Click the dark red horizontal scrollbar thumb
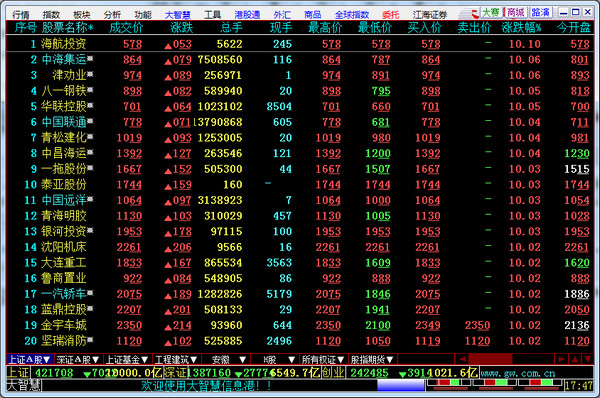Screen dimensions: 600x398 (x=490, y=359)
